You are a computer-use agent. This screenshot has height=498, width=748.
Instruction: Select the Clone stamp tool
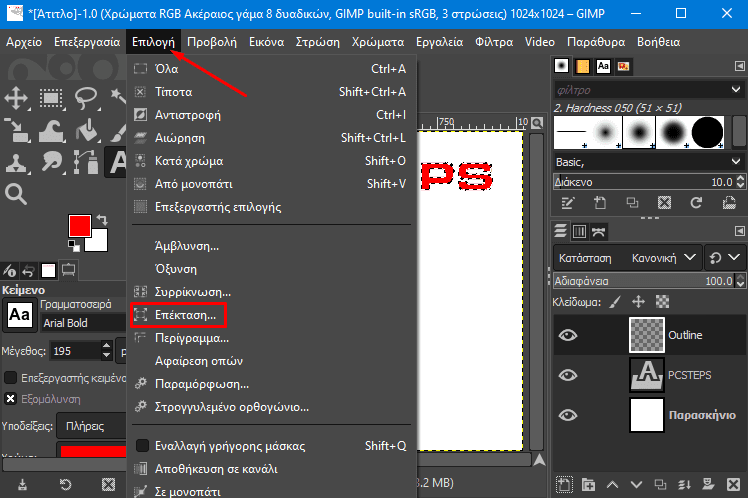point(16,163)
